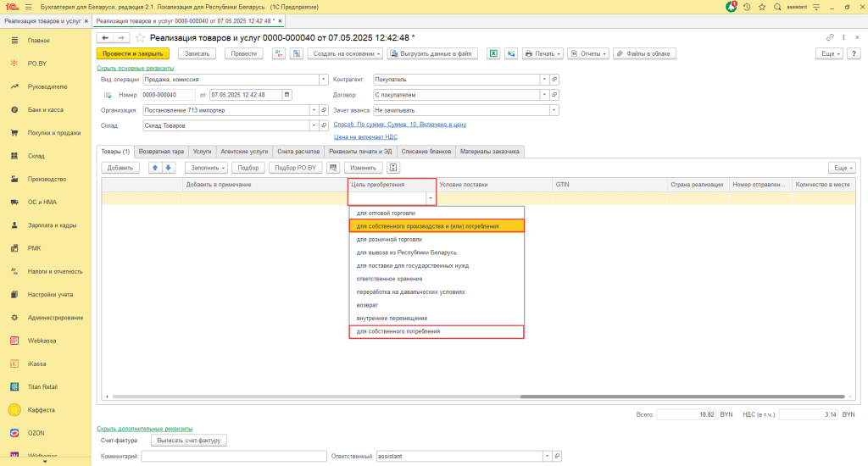Viewport: 868px width, 466px height.
Task: Open the global search magnifier icon
Action: click(777, 7)
